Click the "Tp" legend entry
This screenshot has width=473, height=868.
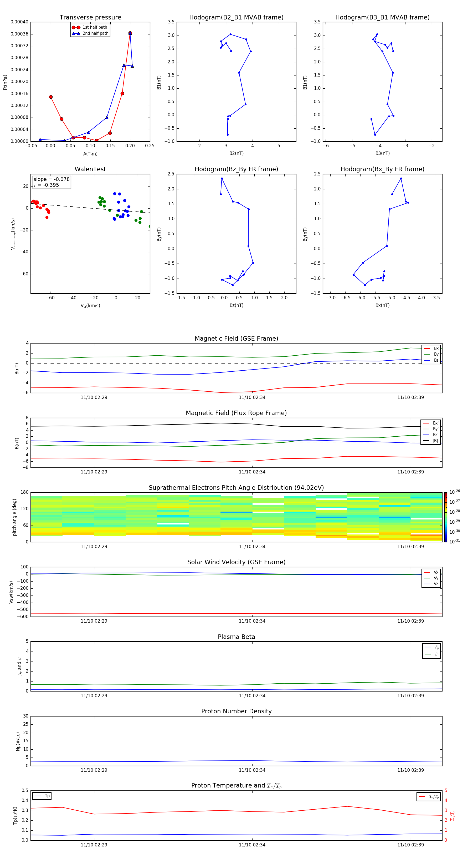(42, 796)
